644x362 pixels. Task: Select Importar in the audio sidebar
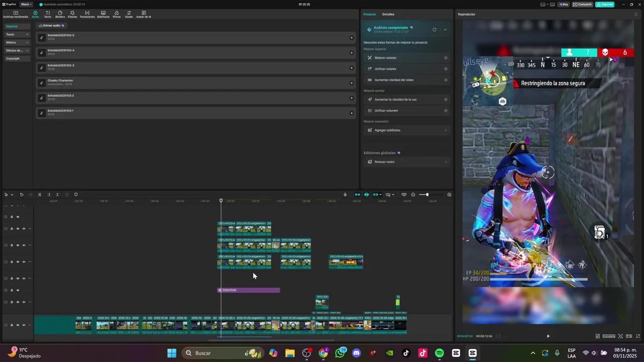pos(17,26)
